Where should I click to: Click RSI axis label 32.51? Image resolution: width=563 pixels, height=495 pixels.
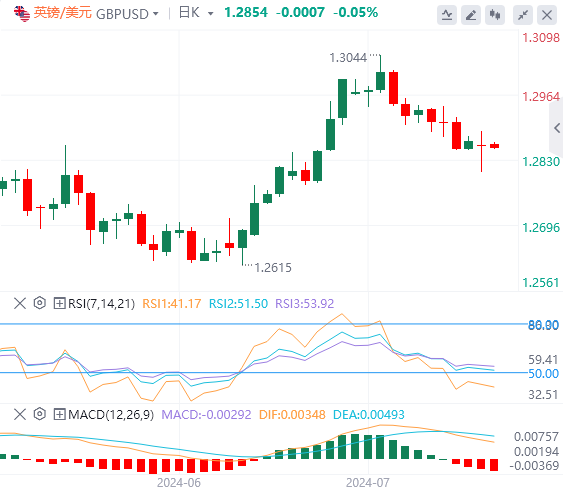544,395
